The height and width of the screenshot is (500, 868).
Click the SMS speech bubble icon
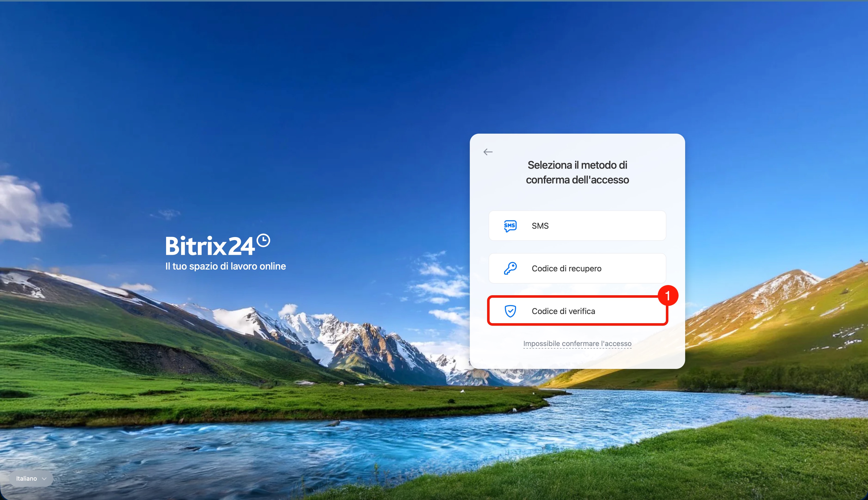[x=510, y=226]
